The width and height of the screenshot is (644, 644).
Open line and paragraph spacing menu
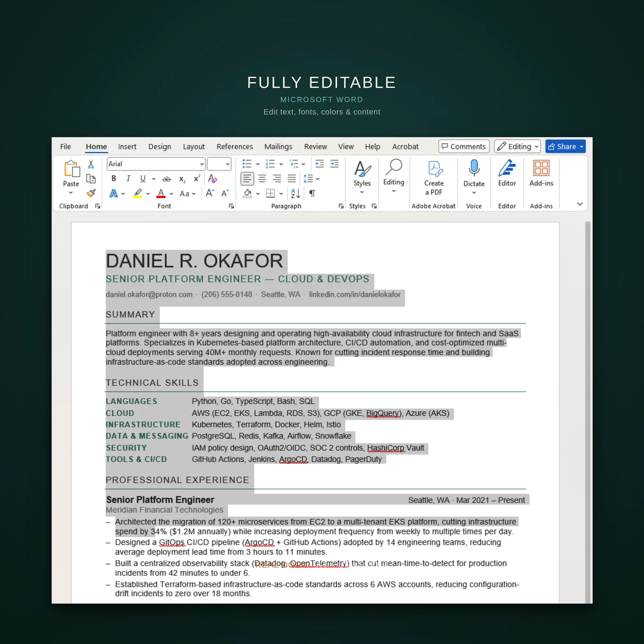(x=311, y=178)
